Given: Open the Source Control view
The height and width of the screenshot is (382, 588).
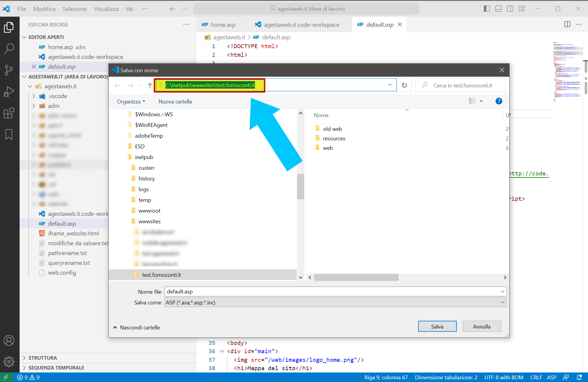Looking at the screenshot, I should (9, 70).
